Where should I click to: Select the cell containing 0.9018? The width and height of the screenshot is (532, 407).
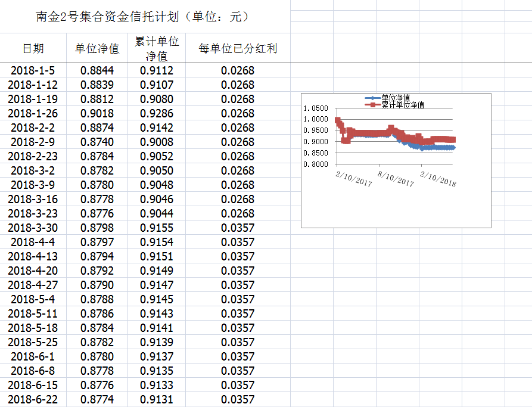[97, 113]
